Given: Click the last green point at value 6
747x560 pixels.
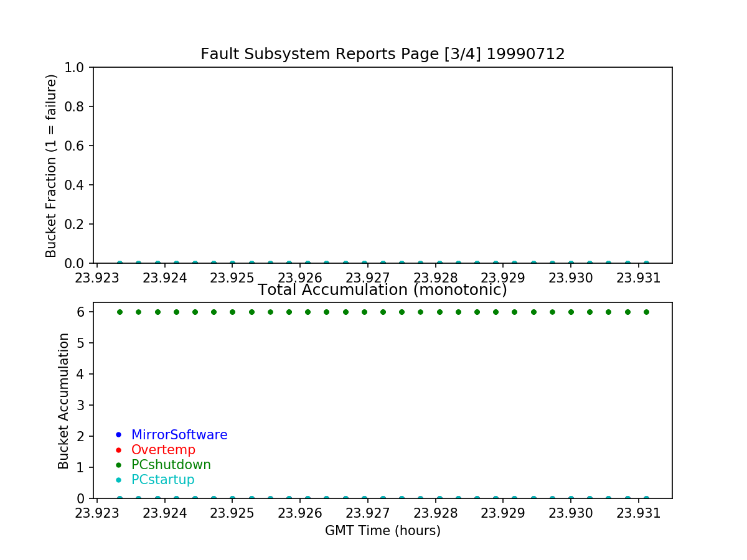Looking at the screenshot, I should coord(646,312).
